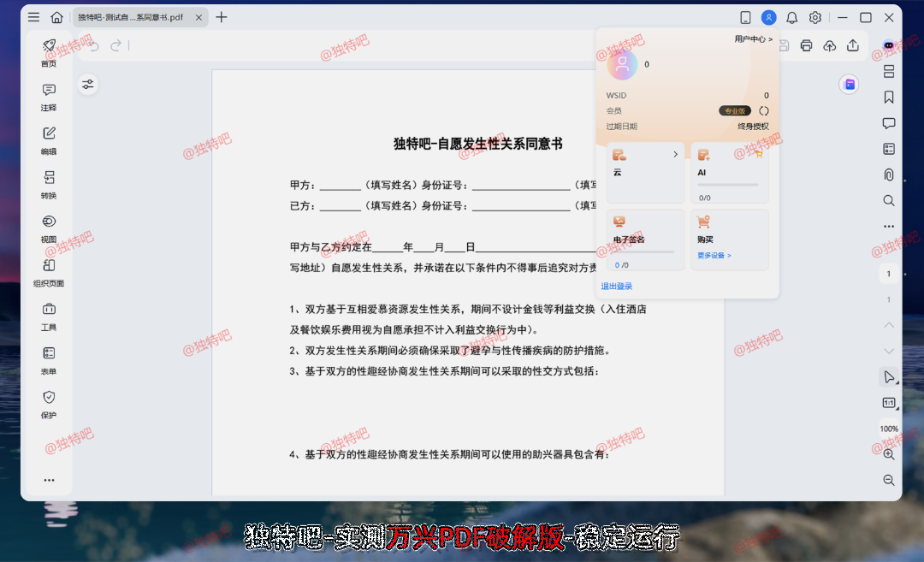
Task: Click the 专业版 membership badge
Action: [x=734, y=110]
